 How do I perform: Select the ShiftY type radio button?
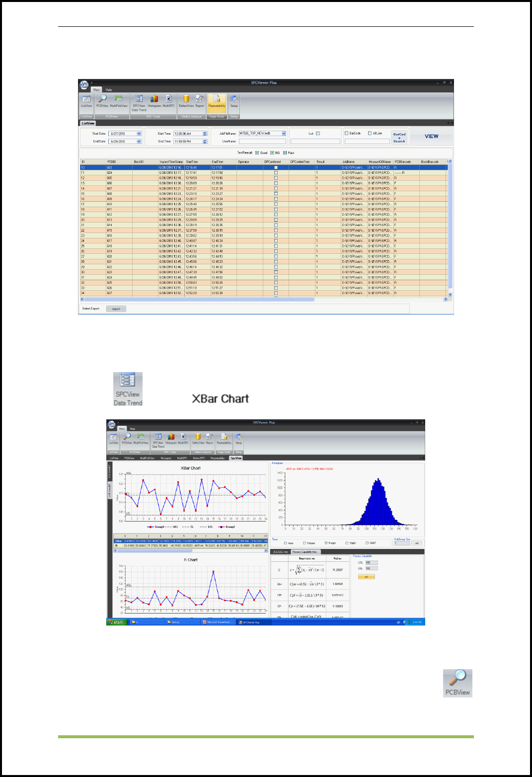tap(367, 543)
